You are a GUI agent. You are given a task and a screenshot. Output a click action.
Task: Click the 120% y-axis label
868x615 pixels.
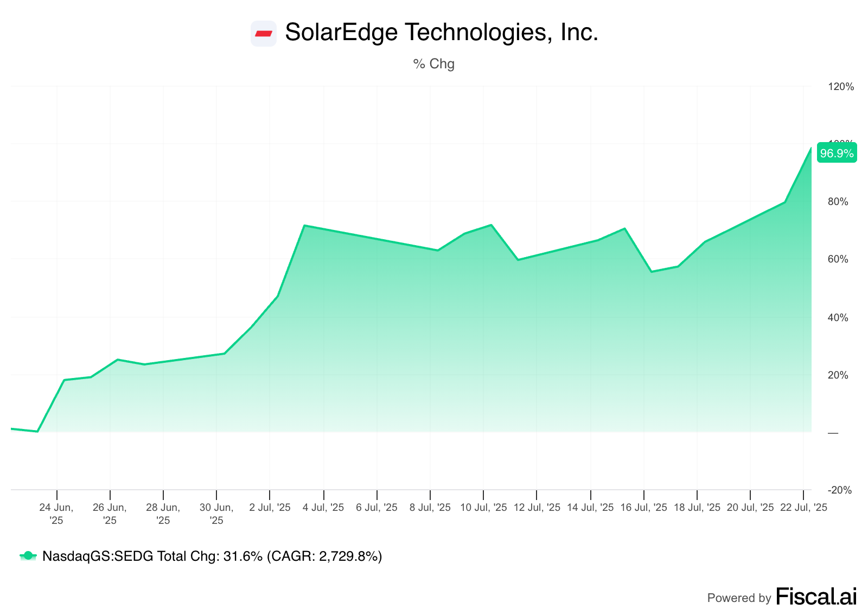(841, 87)
